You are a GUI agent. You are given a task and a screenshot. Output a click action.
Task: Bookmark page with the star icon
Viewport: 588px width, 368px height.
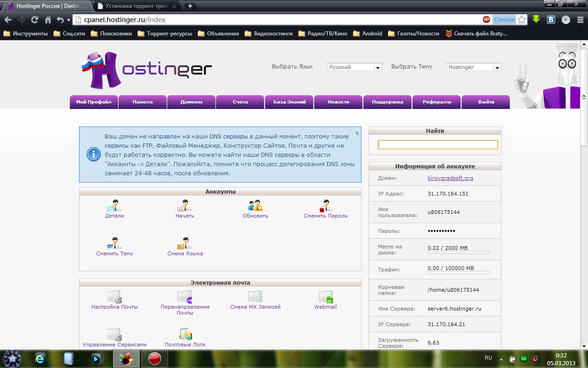[x=521, y=20]
